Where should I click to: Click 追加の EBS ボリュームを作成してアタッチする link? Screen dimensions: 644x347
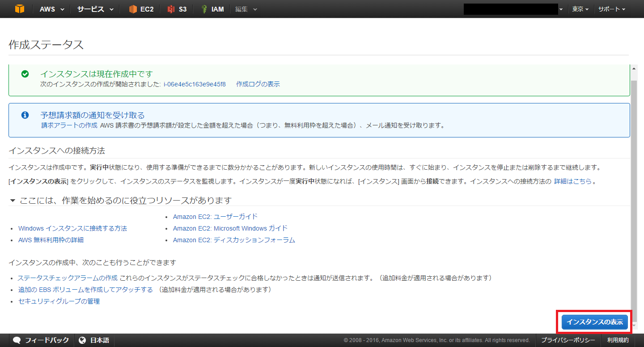[85, 290]
